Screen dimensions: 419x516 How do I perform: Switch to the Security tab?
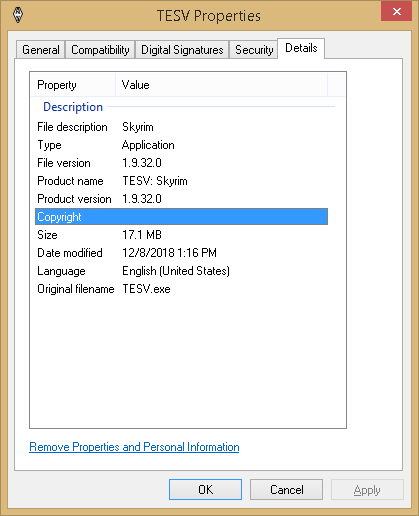point(254,50)
